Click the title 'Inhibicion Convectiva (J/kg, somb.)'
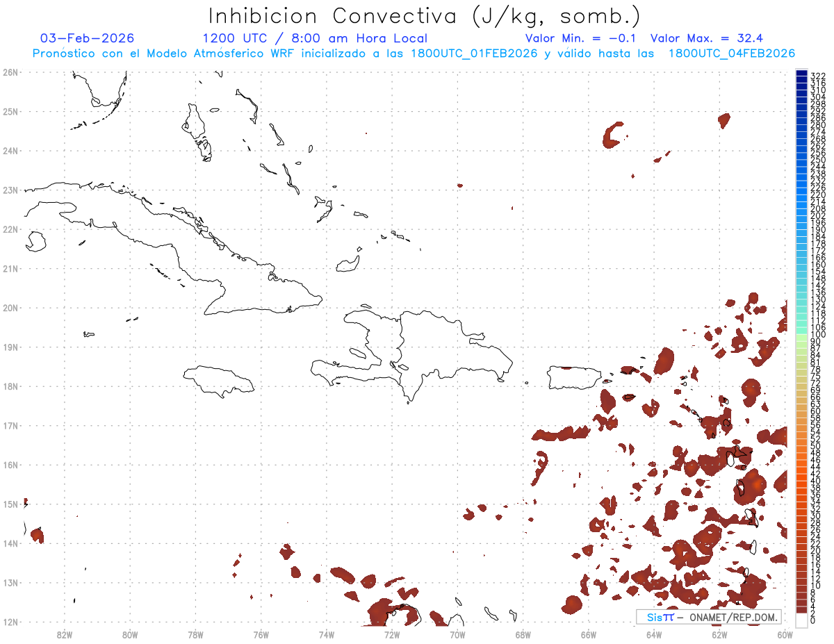Viewport: 834px width, 644px height. click(x=425, y=16)
